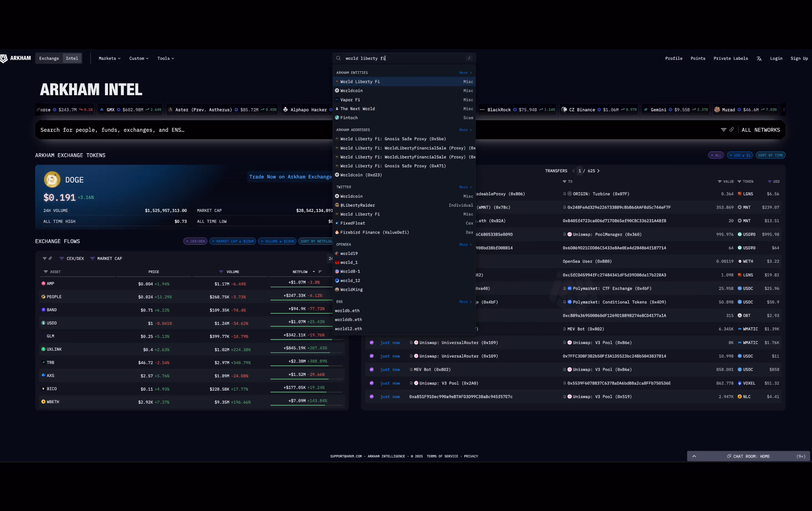This screenshot has width=812, height=511.
Task: Expand the chat room panel chevron
Action: (694, 456)
